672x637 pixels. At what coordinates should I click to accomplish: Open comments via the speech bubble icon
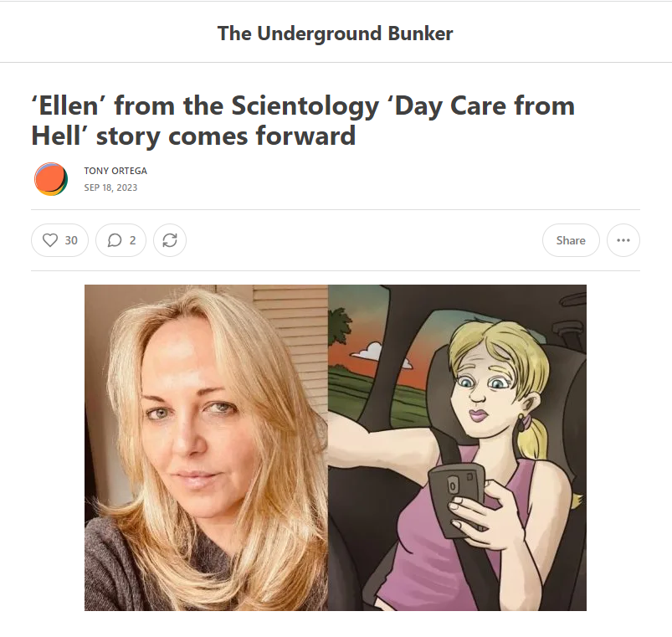pos(115,240)
